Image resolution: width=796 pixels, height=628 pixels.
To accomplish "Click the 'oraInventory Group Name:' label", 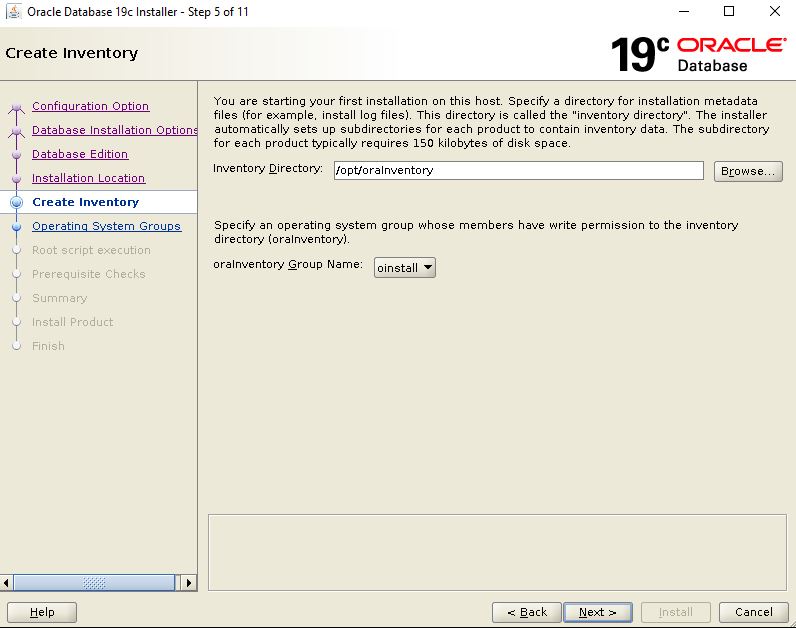I will point(288,264).
